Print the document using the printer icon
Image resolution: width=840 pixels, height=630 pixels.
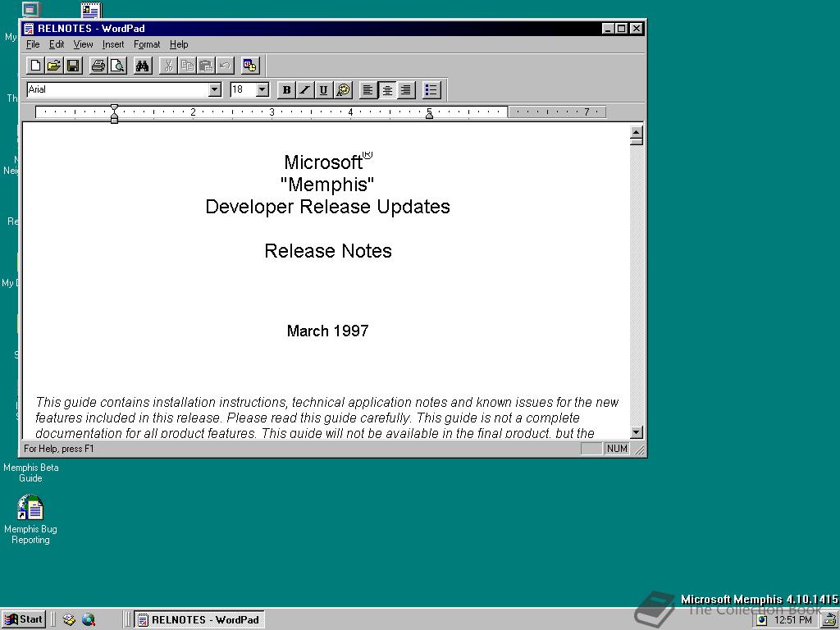tap(98, 66)
